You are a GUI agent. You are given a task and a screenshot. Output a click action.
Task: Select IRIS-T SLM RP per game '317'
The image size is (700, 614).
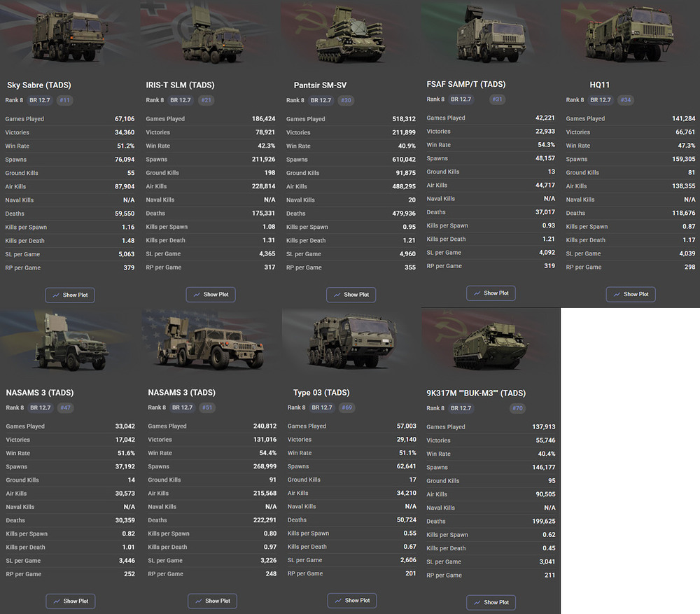(269, 267)
